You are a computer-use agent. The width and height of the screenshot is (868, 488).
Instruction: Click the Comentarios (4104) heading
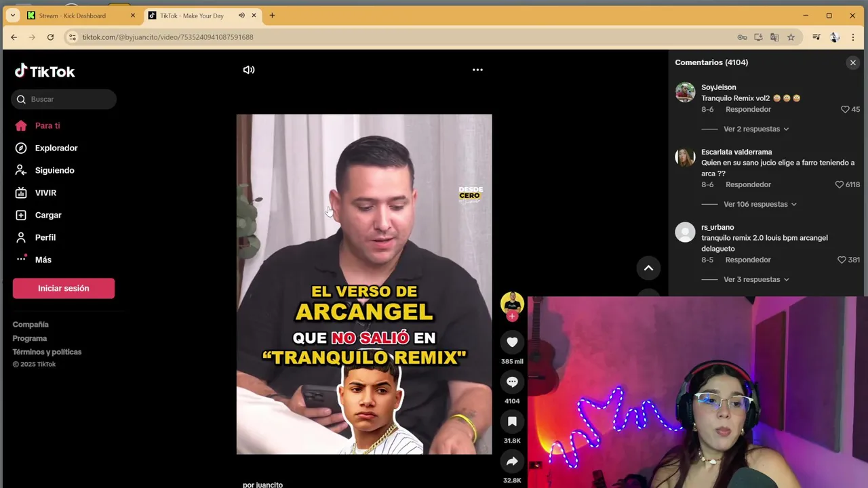711,62
